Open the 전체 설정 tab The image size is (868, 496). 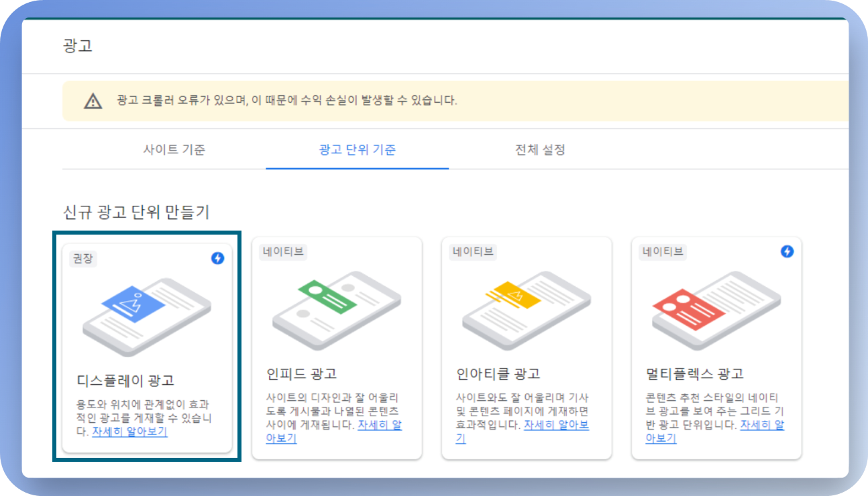click(x=540, y=149)
